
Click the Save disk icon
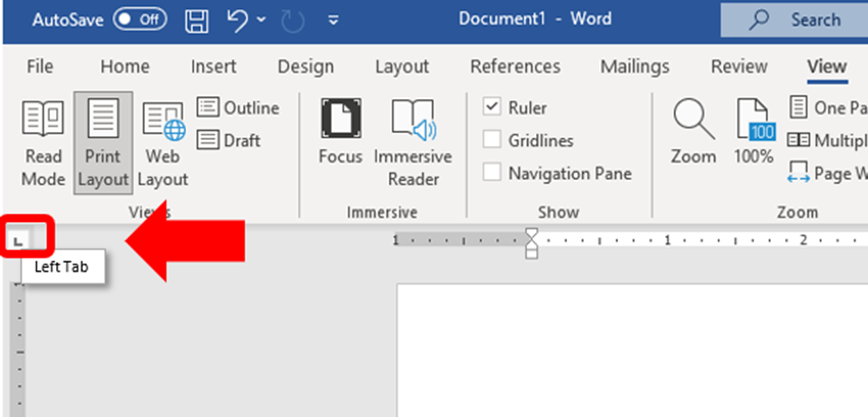[x=197, y=20]
